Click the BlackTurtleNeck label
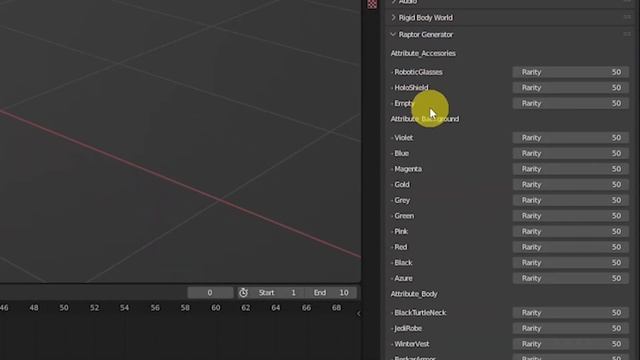 [420, 313]
